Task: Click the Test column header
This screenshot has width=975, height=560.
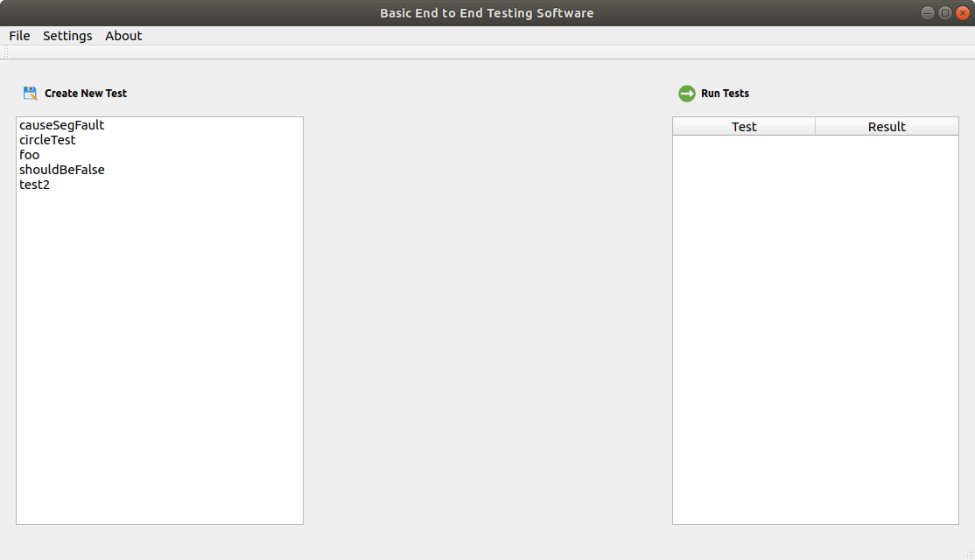Action: click(x=744, y=127)
